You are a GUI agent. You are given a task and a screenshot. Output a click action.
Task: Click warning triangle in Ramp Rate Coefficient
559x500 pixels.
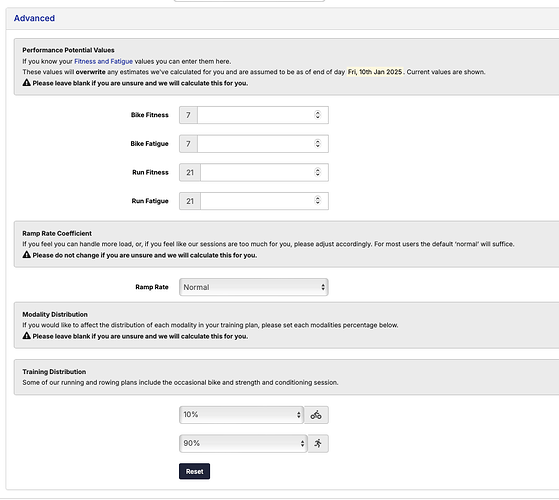coord(26,255)
